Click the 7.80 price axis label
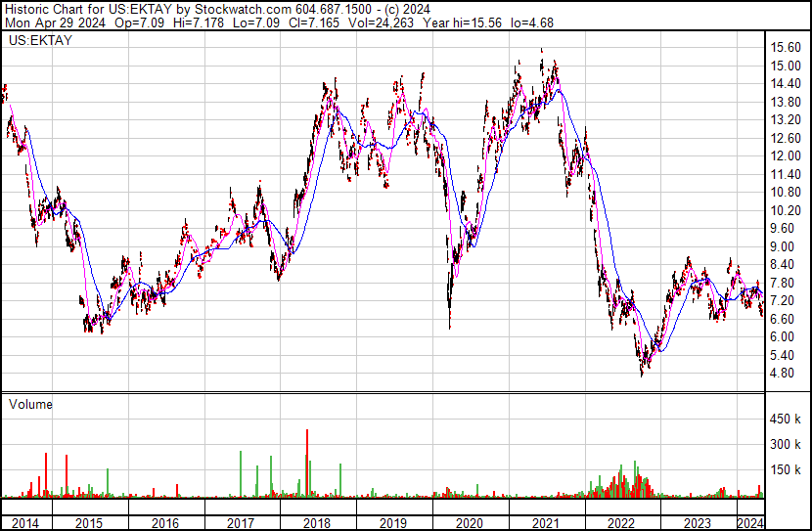 783,283
